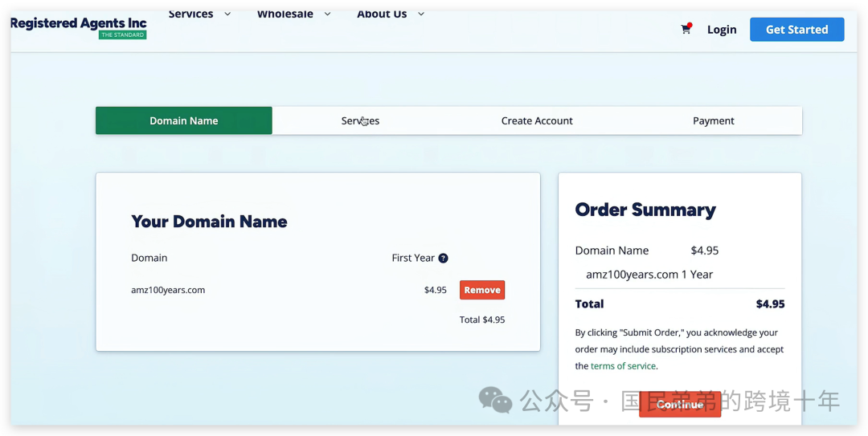Expand the Services menu chevron
This screenshot has height=436, width=868.
tap(227, 14)
